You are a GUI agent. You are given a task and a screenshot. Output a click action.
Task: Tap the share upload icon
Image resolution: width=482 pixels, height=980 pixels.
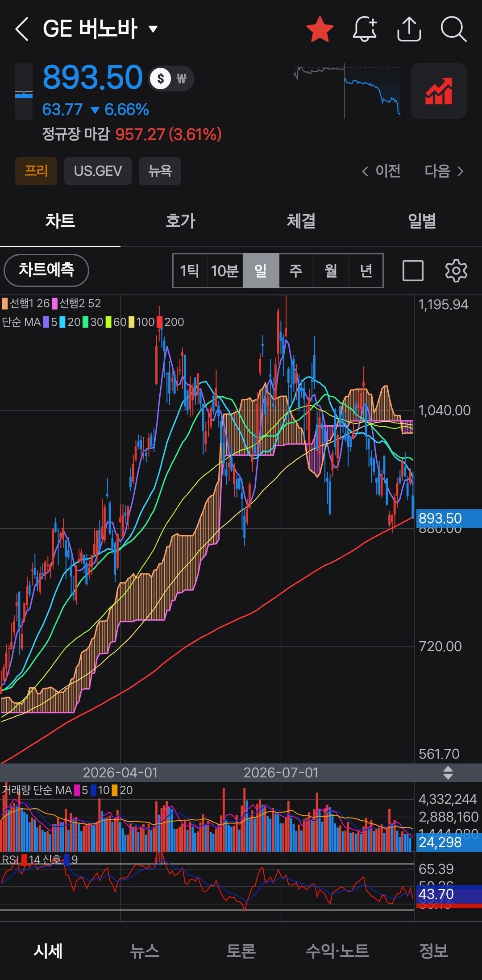click(409, 29)
